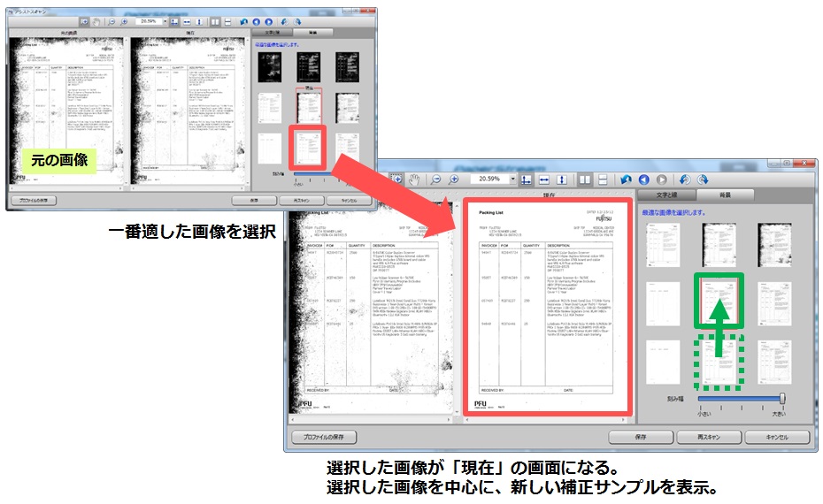
Task: Click the blue back arrow in front window
Action: click(644, 179)
